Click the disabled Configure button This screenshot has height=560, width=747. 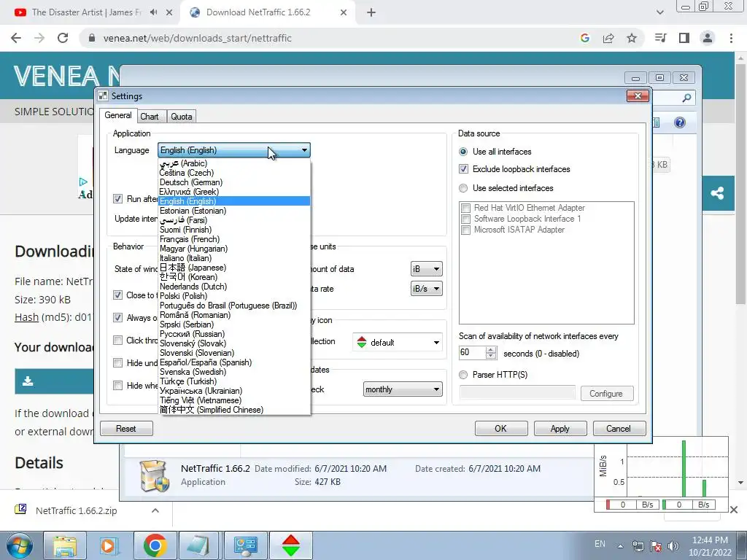(x=607, y=393)
